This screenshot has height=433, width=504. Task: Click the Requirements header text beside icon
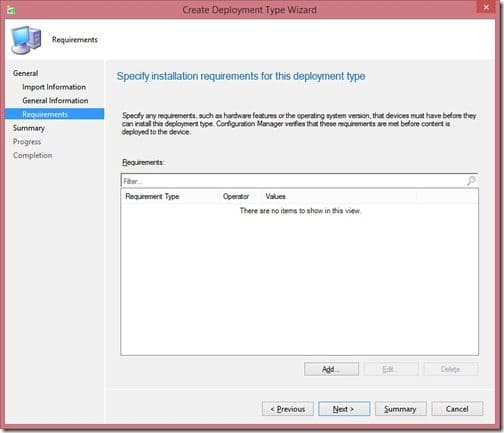[75, 40]
